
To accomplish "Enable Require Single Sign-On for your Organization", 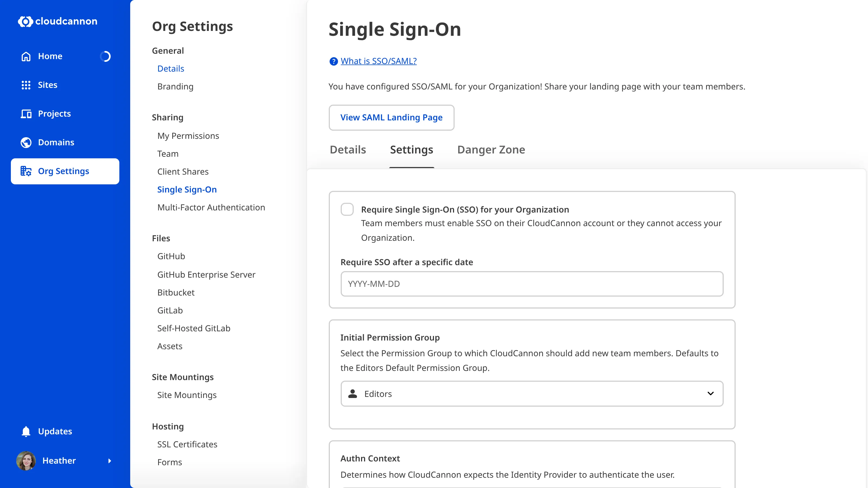I will pyautogui.click(x=347, y=209).
